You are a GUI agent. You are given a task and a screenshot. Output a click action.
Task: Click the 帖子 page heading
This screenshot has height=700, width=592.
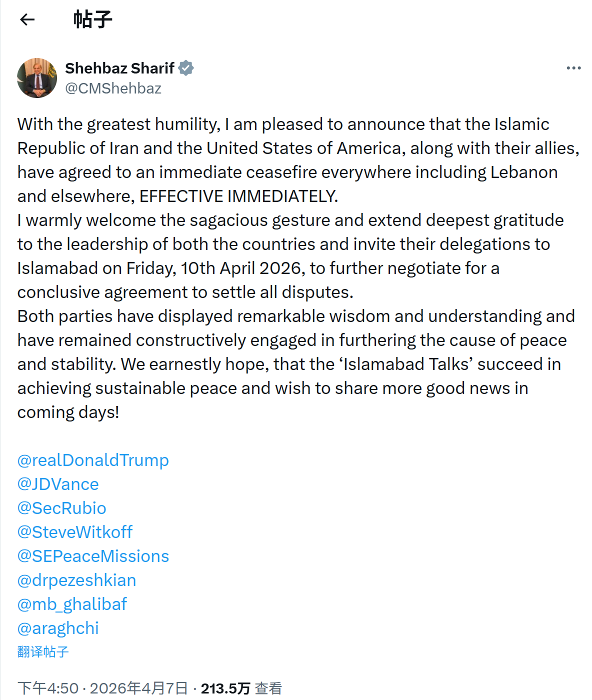click(x=93, y=19)
